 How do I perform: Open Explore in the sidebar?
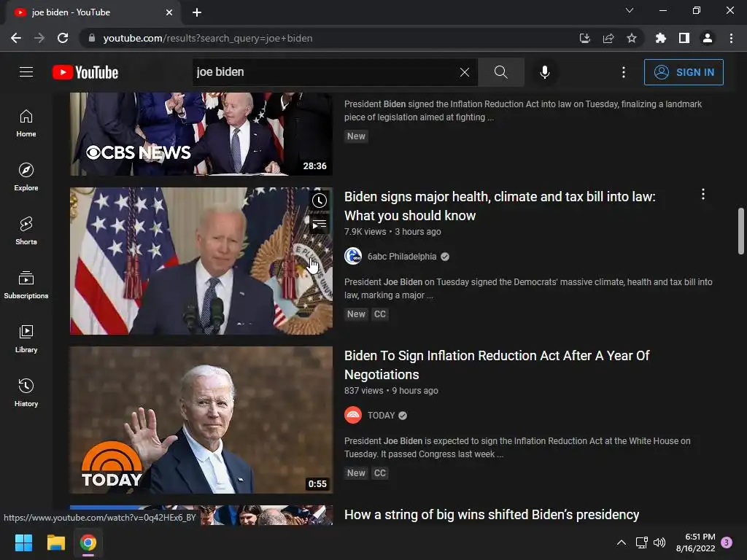tap(26, 177)
